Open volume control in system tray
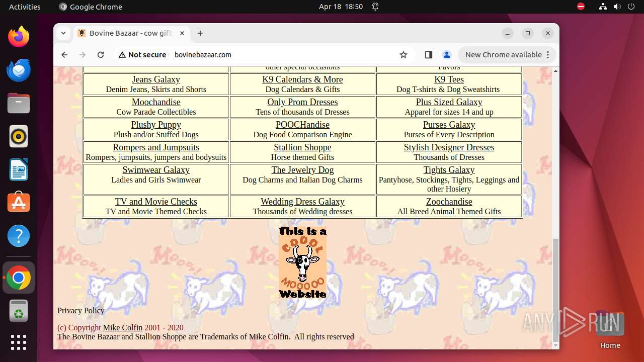This screenshot has width=644, height=362. coord(617,7)
